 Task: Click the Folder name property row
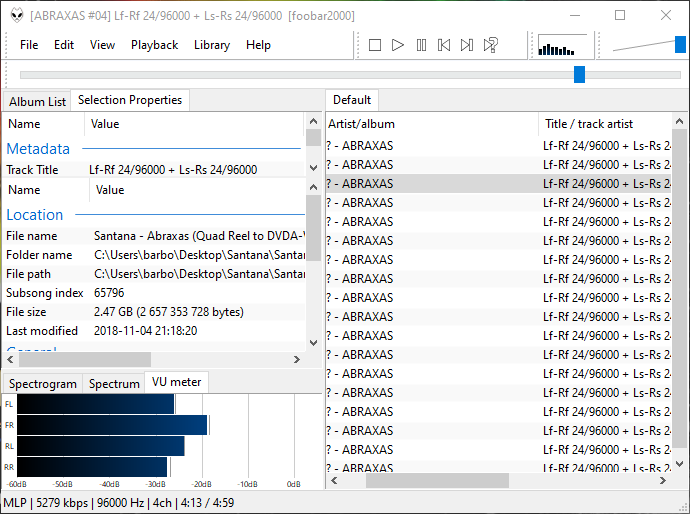[154, 255]
